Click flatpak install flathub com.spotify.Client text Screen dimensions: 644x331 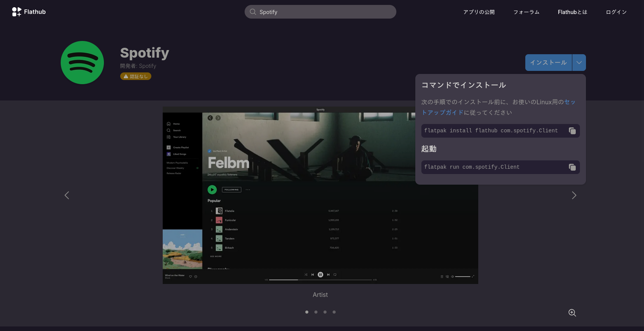(491, 130)
